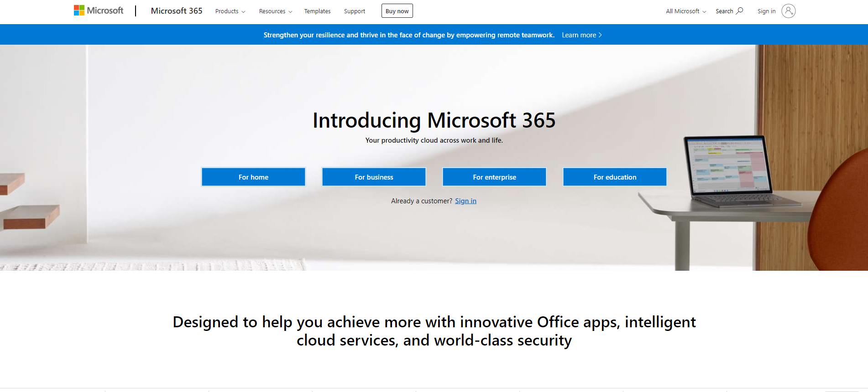Open the Support page

coord(355,11)
